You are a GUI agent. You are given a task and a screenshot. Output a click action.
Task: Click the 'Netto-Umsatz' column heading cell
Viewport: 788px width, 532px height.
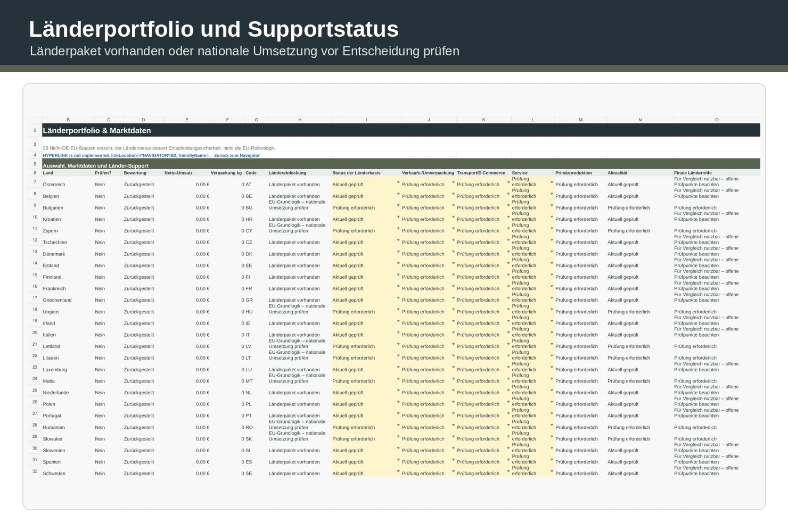point(186,173)
